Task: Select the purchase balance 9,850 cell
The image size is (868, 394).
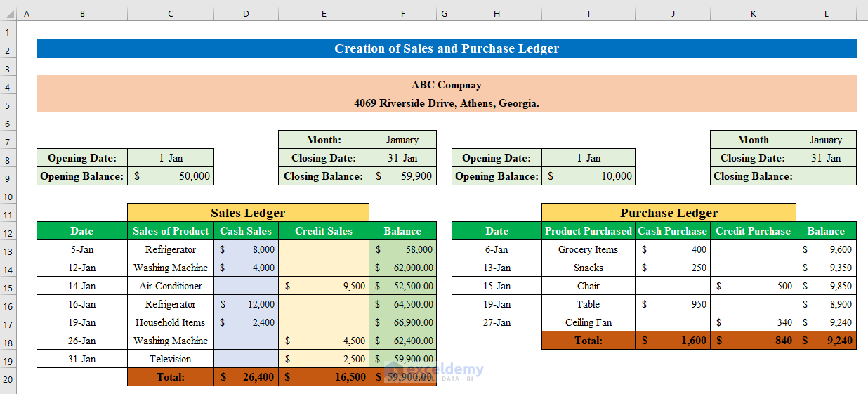Action: pyautogui.click(x=826, y=286)
